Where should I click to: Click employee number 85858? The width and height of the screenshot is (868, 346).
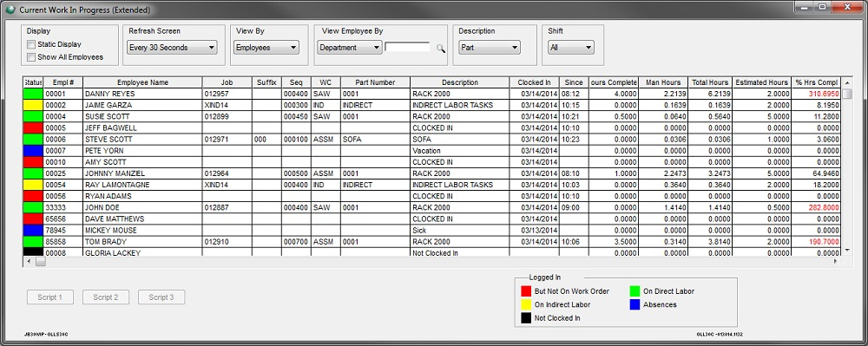63,242
